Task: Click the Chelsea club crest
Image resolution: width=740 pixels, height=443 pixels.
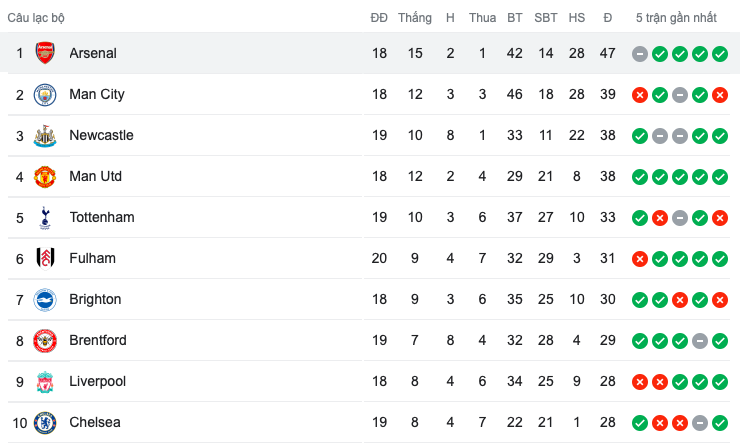Action: point(45,422)
